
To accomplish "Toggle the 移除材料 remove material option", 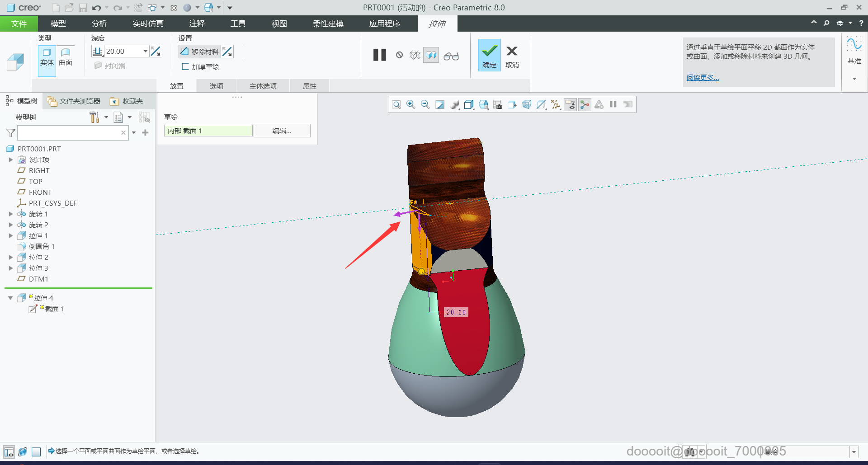I will (x=200, y=52).
